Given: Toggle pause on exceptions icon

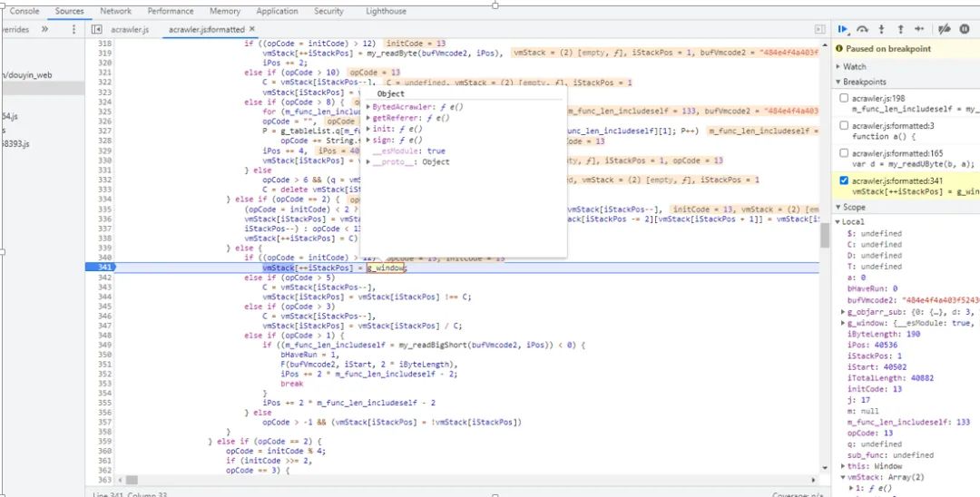Looking at the screenshot, I should coord(965,29).
